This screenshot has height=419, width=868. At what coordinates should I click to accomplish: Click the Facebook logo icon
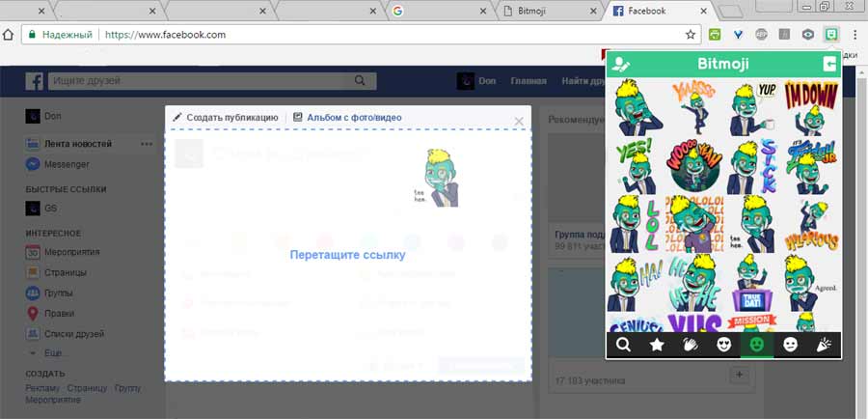pos(35,81)
